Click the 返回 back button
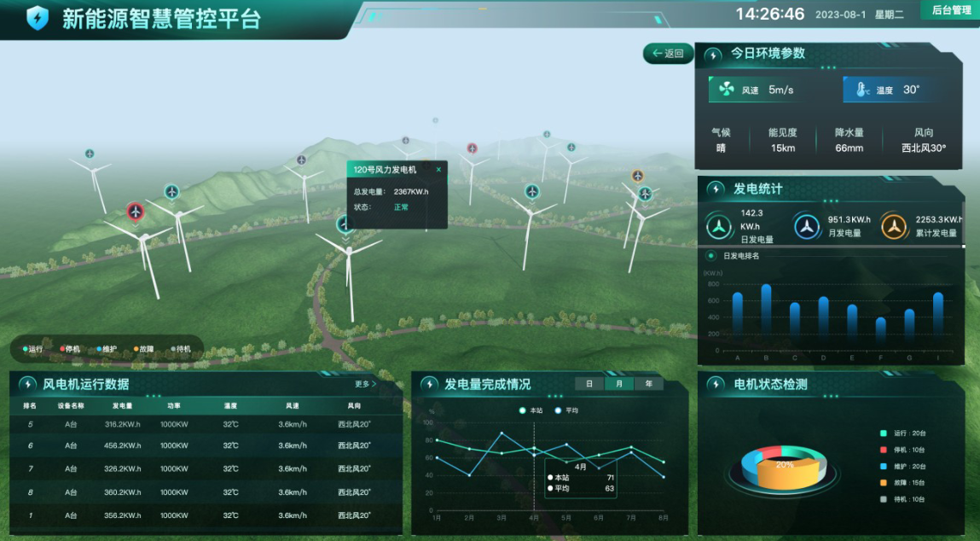Viewport: 980px width, 541px height. click(668, 54)
